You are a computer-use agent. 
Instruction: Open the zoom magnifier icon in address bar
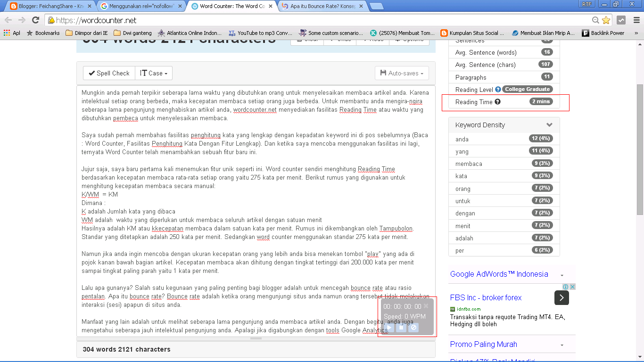point(596,20)
